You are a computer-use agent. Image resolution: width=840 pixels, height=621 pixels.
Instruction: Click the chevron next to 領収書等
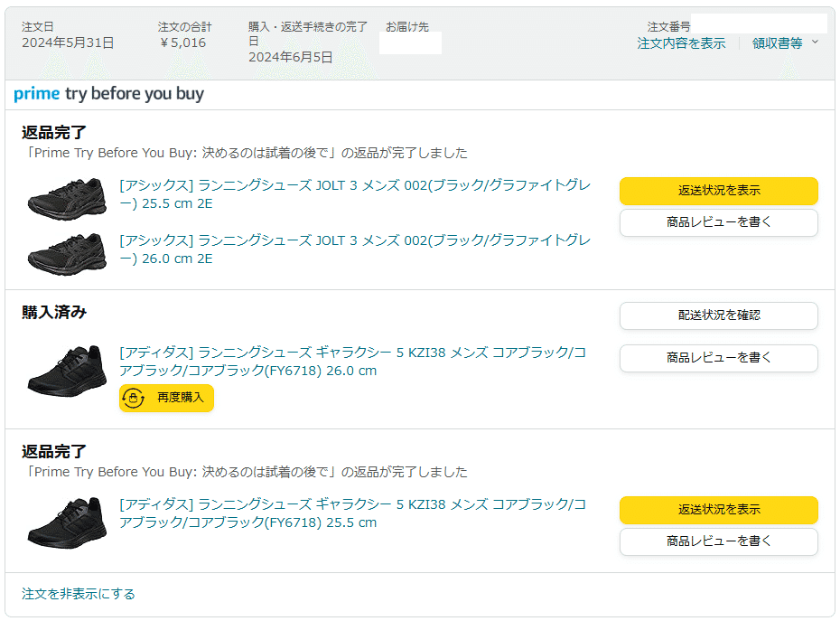point(815,42)
